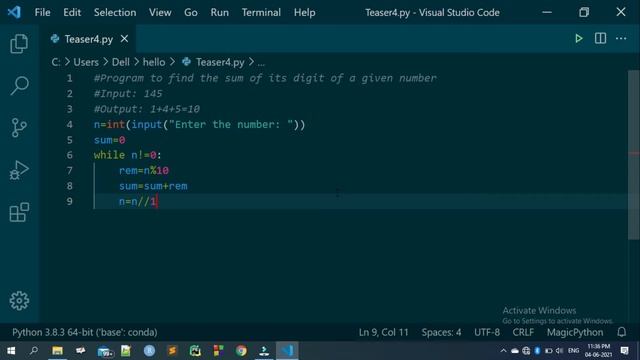This screenshot has height=360, width=640.
Task: Open editor More Actions ellipsis
Action: 621,38
